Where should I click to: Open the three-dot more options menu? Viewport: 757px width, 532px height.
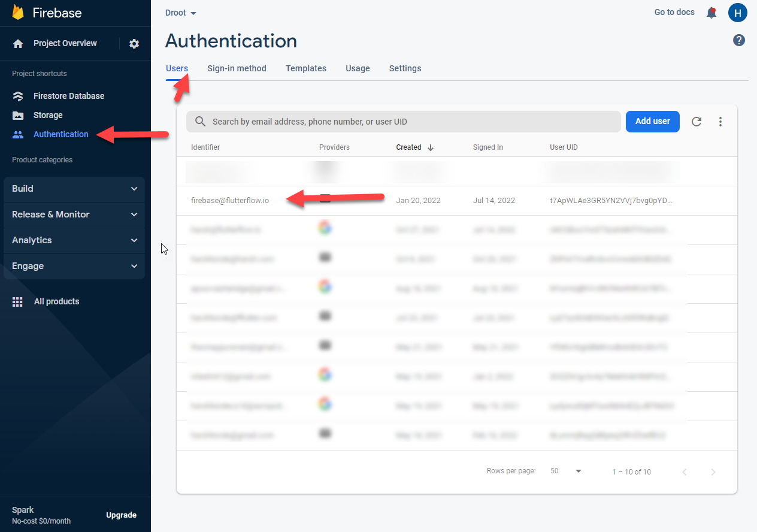tap(720, 122)
